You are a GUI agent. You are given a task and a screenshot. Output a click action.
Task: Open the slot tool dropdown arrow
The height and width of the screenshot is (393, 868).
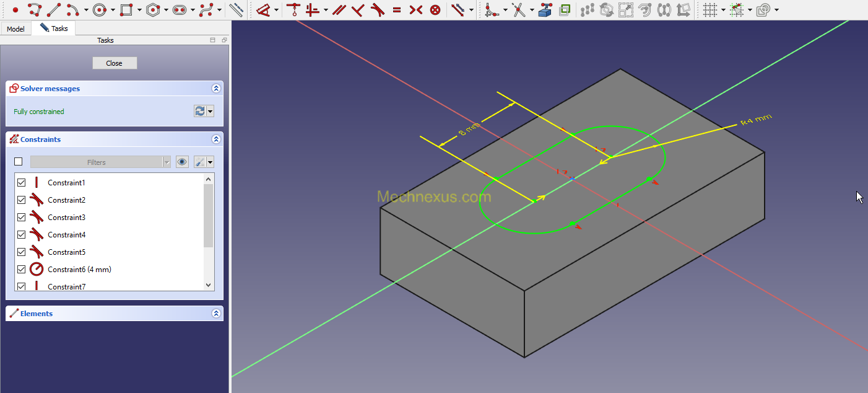193,10
